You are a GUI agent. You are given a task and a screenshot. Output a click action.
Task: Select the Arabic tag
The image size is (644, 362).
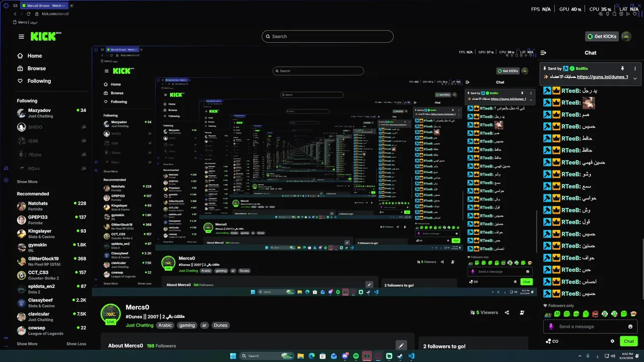click(165, 325)
